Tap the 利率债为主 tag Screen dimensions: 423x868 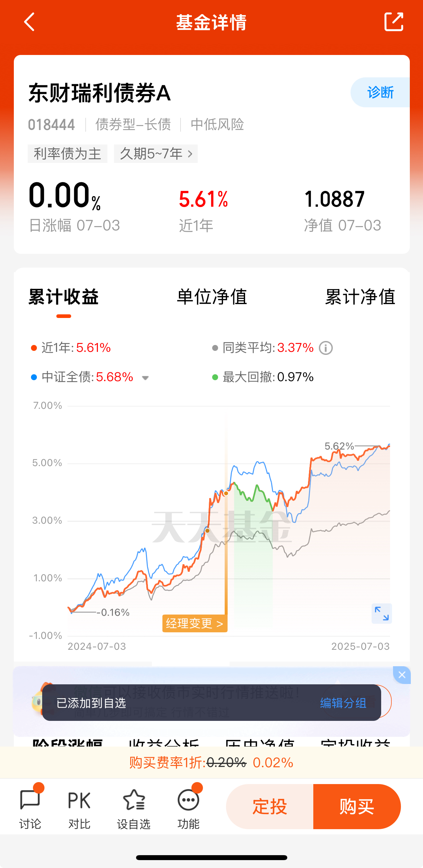tap(68, 154)
